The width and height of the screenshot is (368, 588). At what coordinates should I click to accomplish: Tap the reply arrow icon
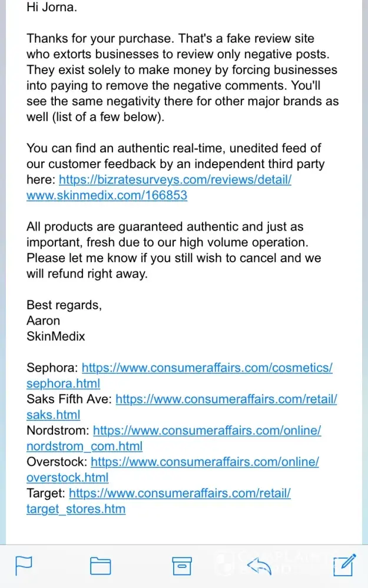point(259,566)
